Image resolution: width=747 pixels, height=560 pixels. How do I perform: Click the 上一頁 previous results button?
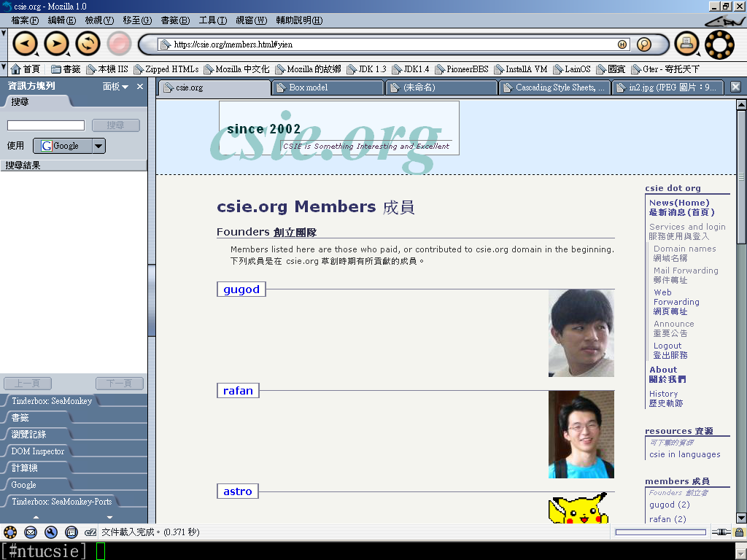pyautogui.click(x=28, y=384)
